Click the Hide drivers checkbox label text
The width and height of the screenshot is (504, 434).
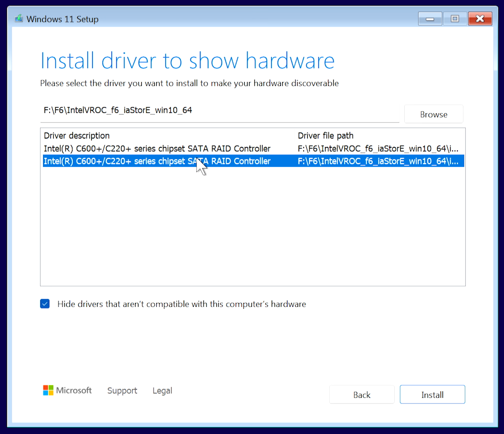pyautogui.click(x=182, y=304)
